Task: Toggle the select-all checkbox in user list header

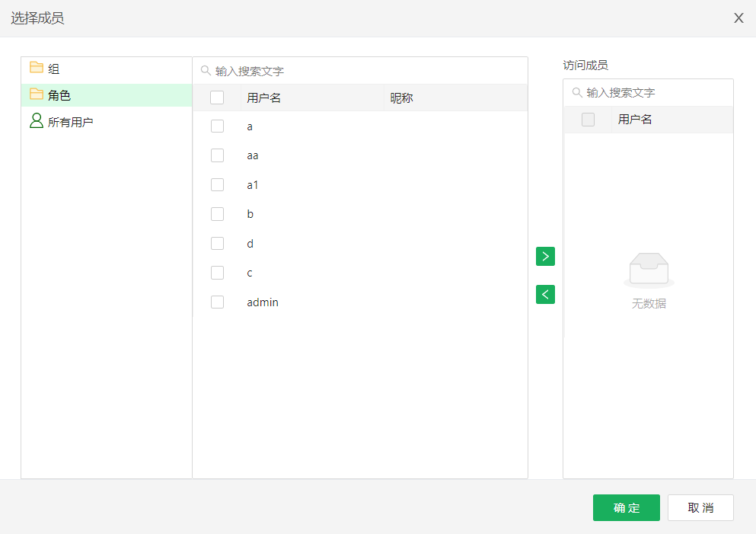Action: (217, 98)
